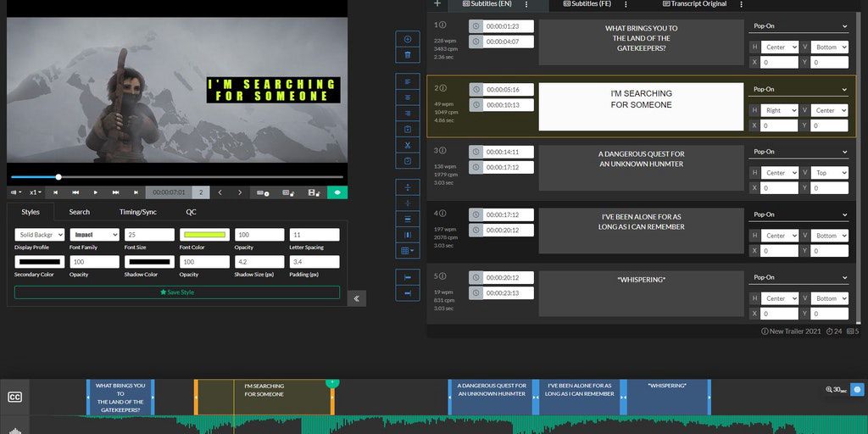868x434 pixels.
Task: Switch to the Timing/Sync tab
Action: 137,212
